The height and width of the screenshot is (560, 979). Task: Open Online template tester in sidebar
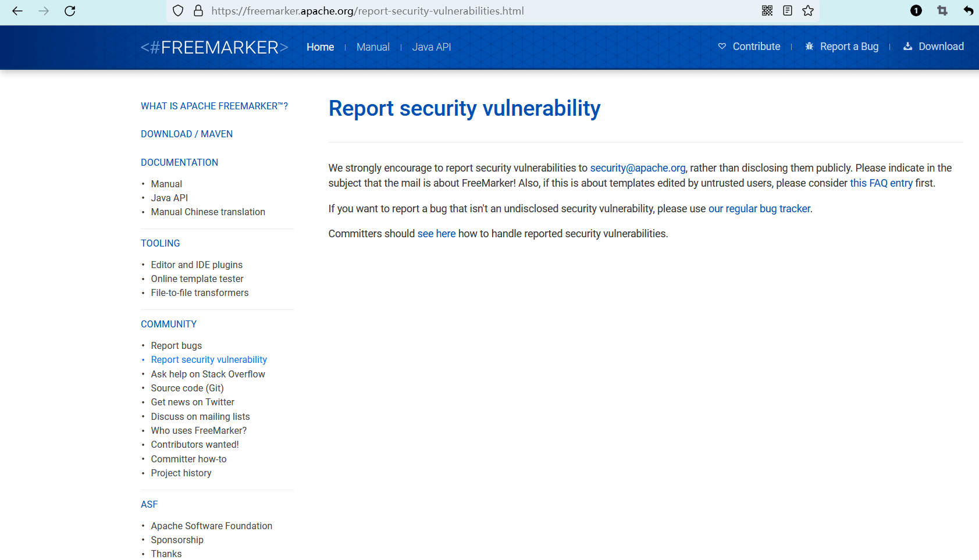click(x=197, y=279)
